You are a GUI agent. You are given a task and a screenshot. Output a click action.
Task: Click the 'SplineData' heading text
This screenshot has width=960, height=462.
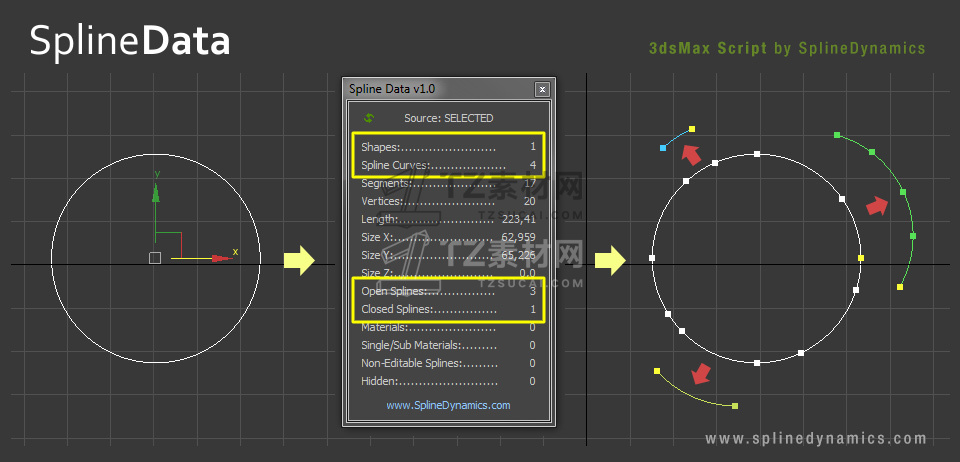(x=130, y=42)
